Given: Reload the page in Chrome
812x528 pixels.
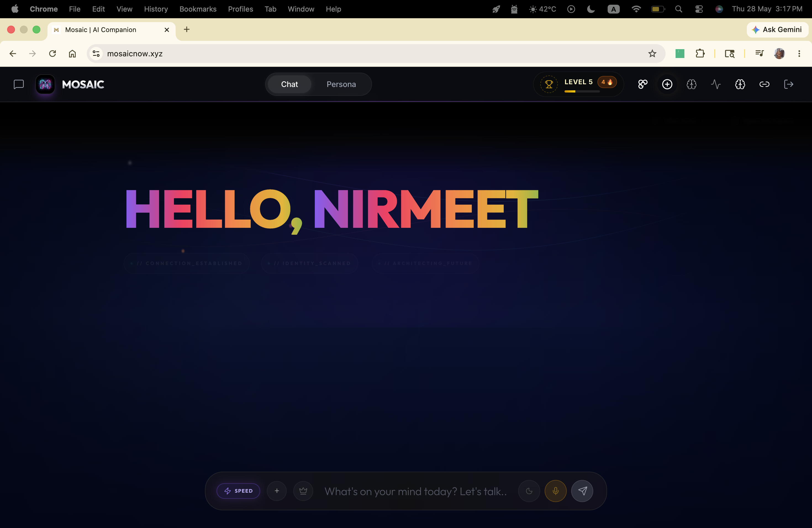Looking at the screenshot, I should coord(52,54).
